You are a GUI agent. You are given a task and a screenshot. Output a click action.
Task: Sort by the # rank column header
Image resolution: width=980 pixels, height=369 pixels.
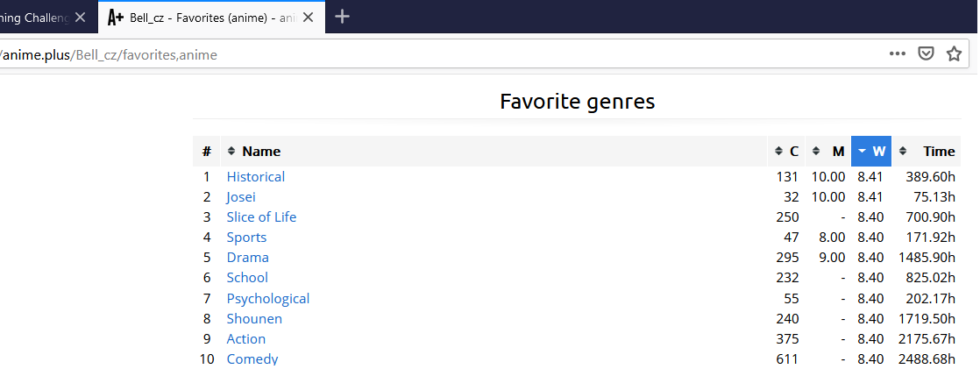tap(206, 152)
